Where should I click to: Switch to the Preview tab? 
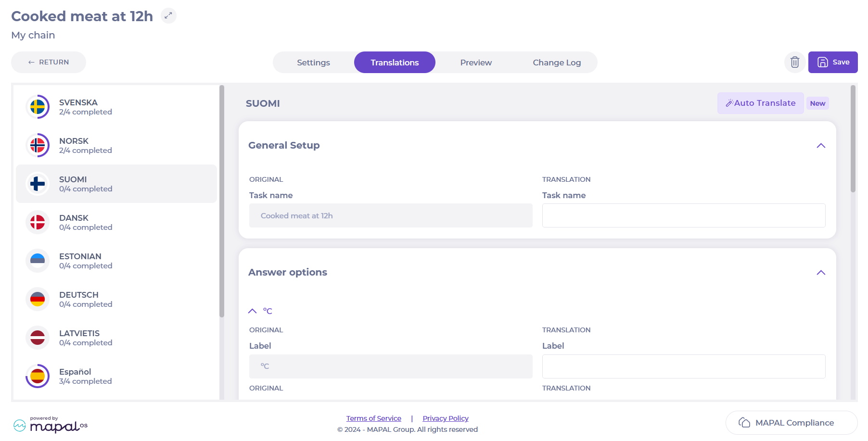click(476, 63)
